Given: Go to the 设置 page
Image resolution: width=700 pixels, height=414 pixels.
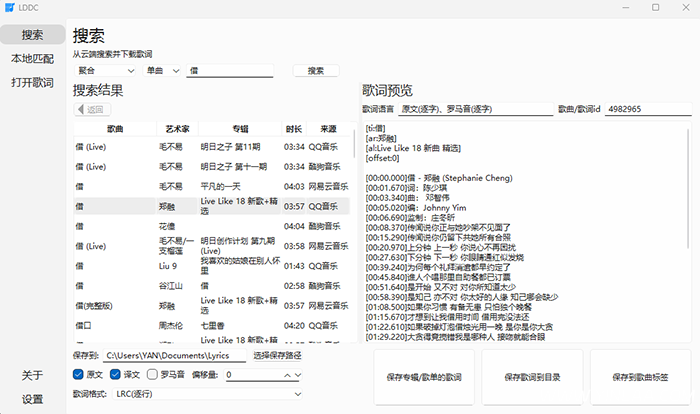Looking at the screenshot, I should (33, 399).
